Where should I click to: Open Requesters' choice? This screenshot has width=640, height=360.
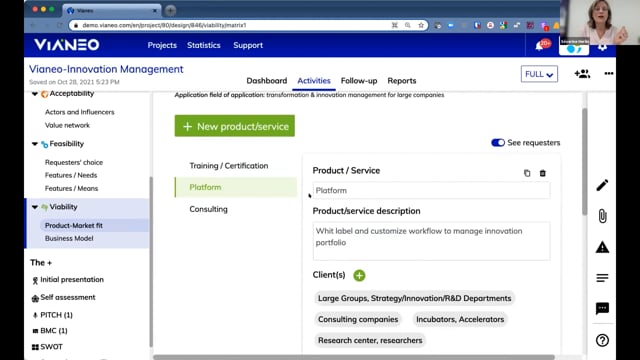click(x=74, y=162)
